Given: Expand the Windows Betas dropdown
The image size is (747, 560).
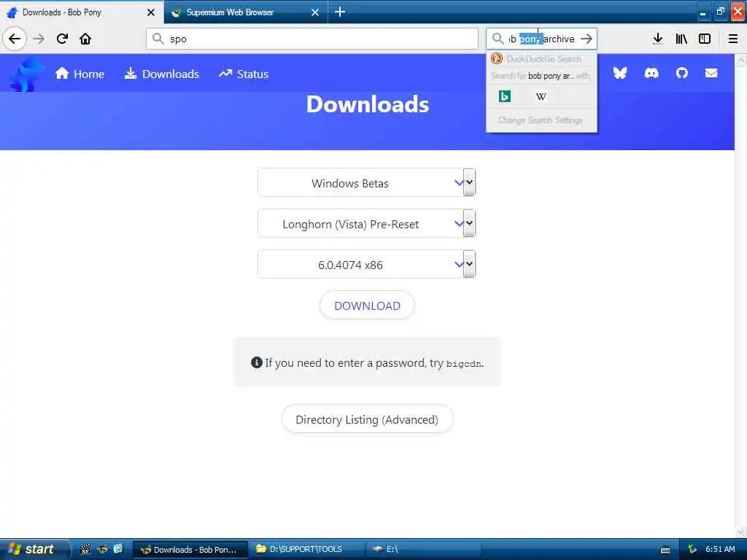Looking at the screenshot, I should click(x=366, y=183).
